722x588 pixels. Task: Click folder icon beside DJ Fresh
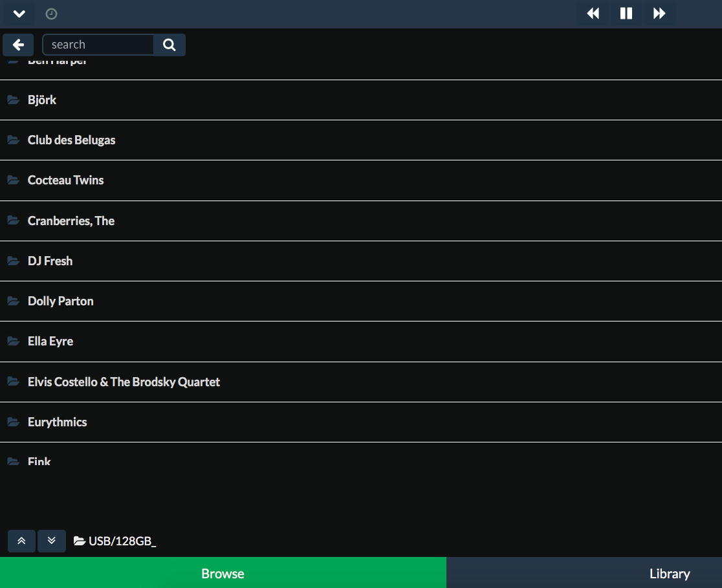[x=14, y=261]
